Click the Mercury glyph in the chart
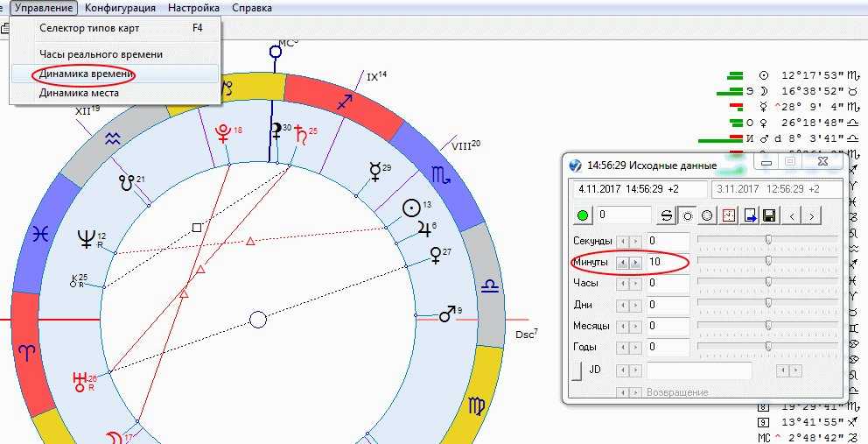Image resolution: width=868 pixels, height=444 pixels. [375, 172]
